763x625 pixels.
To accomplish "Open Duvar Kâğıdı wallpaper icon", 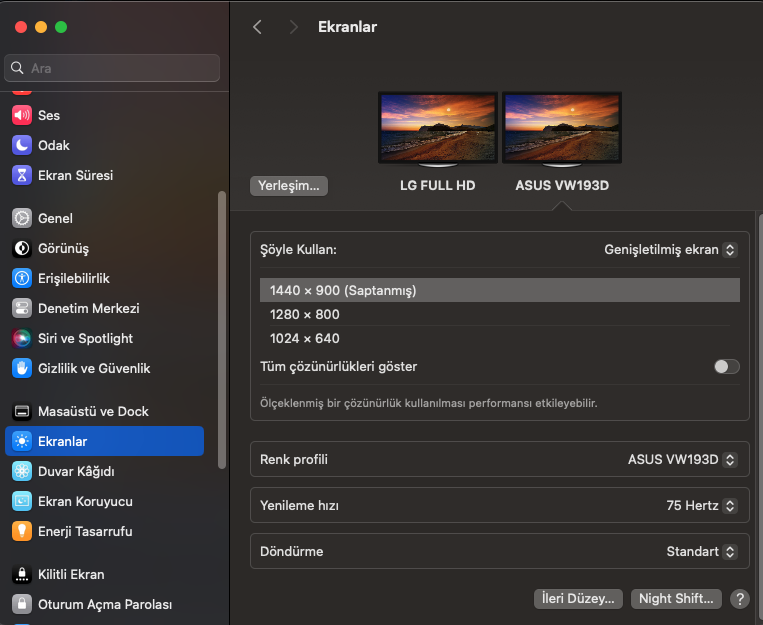I will pos(22,471).
